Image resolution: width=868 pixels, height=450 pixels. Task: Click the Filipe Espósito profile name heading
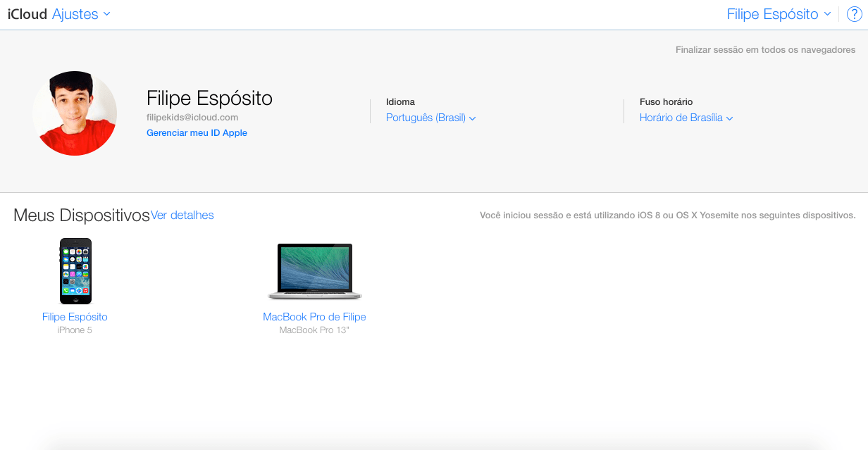(209, 98)
